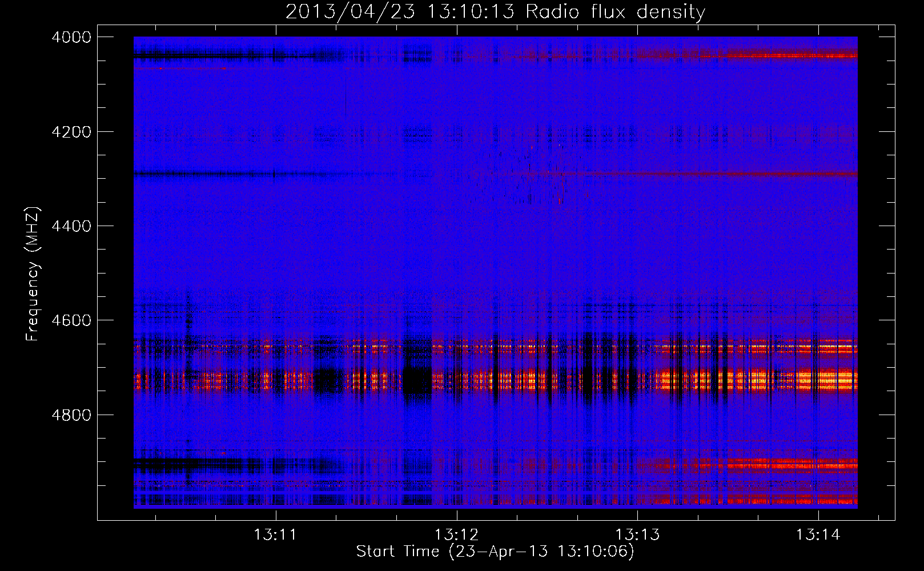Viewport: 924px width, 571px height.
Task: Click the 13:11 time tick label
Action: [276, 534]
